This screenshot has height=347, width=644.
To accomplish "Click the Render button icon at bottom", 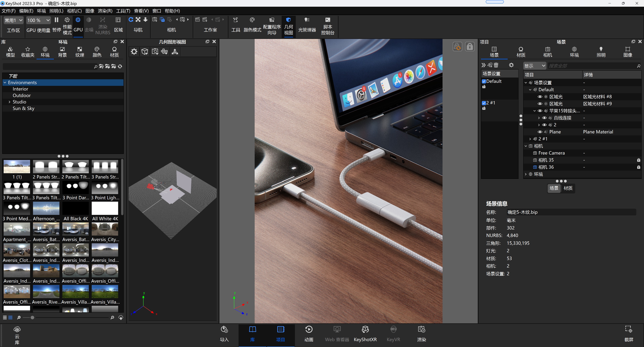I will pyautogui.click(x=422, y=330).
